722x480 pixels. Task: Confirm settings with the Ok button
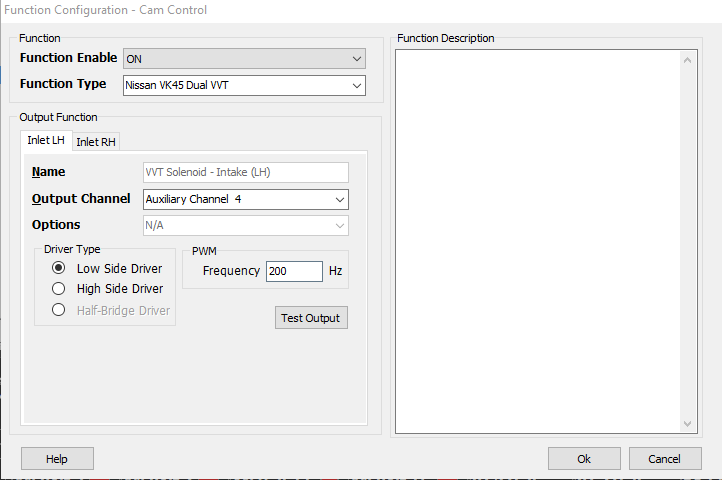click(584, 459)
